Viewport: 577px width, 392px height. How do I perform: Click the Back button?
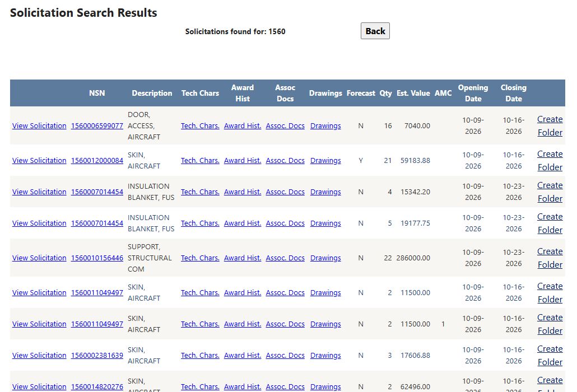(375, 31)
